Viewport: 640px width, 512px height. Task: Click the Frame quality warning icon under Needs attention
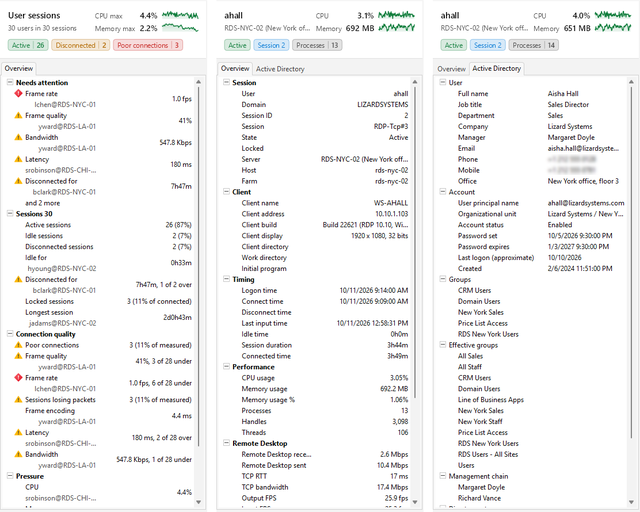[18, 116]
